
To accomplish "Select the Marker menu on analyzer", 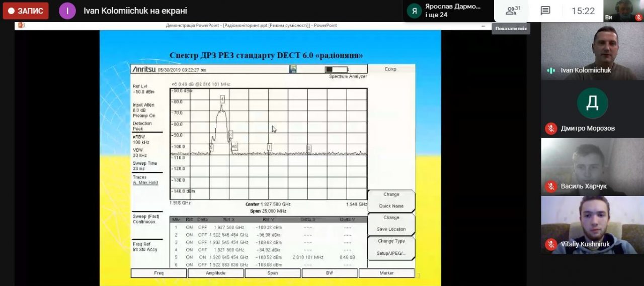I will click(386, 273).
